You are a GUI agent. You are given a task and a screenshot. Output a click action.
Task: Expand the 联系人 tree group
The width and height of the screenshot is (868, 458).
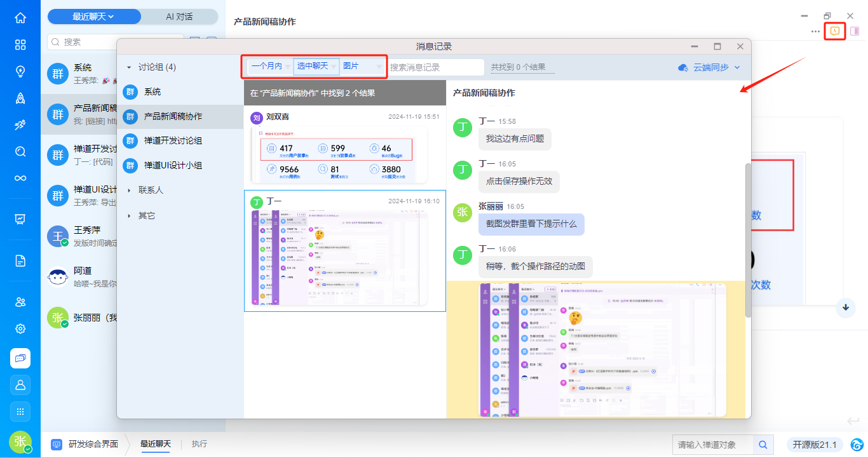click(129, 190)
